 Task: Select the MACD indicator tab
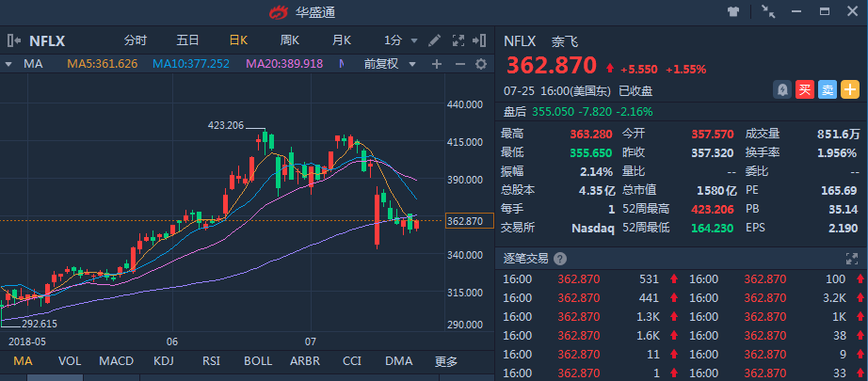[116, 361]
